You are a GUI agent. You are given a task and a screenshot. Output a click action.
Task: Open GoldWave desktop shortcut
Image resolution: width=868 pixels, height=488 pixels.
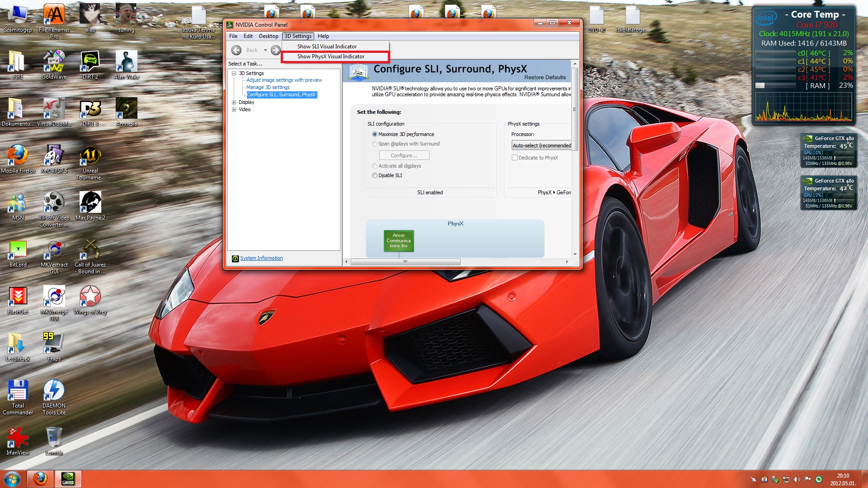(x=54, y=65)
